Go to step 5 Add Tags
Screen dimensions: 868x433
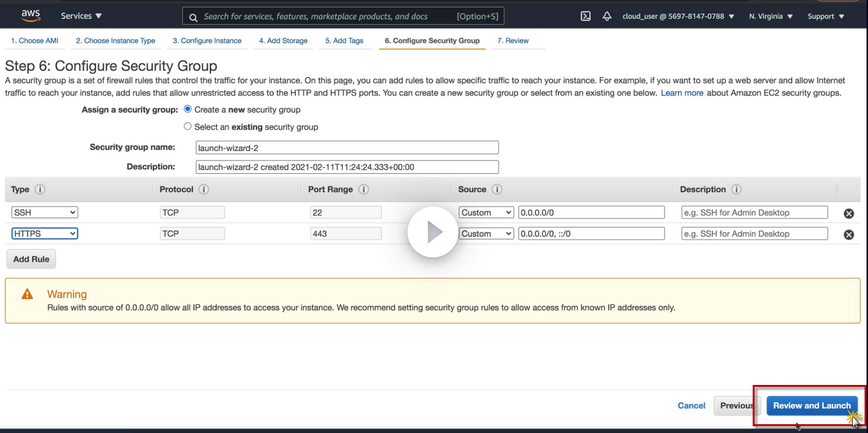(x=344, y=41)
